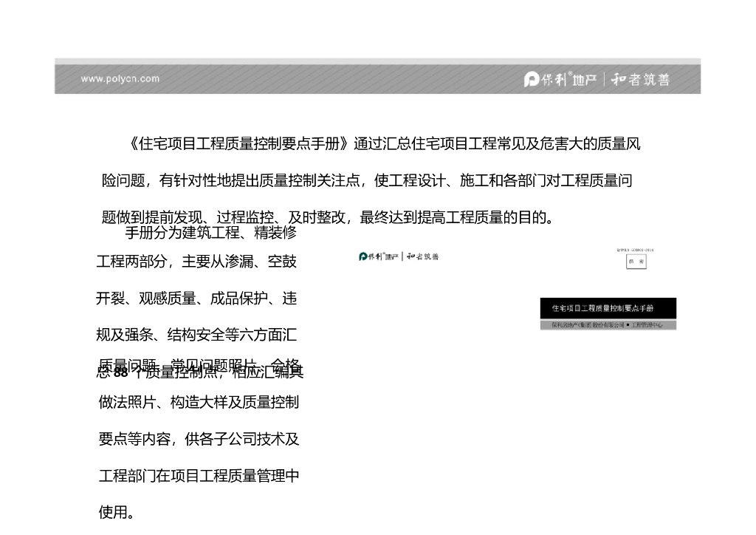The width and height of the screenshot is (756, 535).
Task: Click the line beginning 险问题，有针对性地提出
Action: [x=367, y=180]
